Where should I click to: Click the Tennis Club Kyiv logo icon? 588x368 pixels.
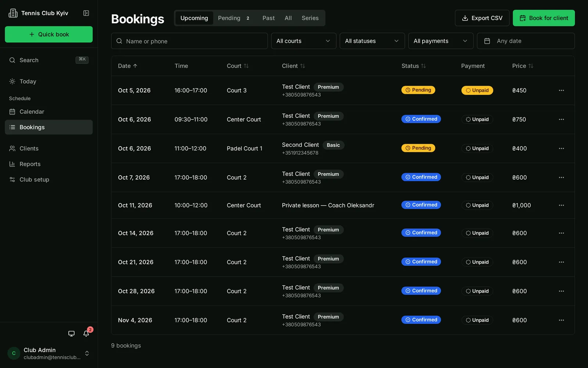[x=13, y=13]
